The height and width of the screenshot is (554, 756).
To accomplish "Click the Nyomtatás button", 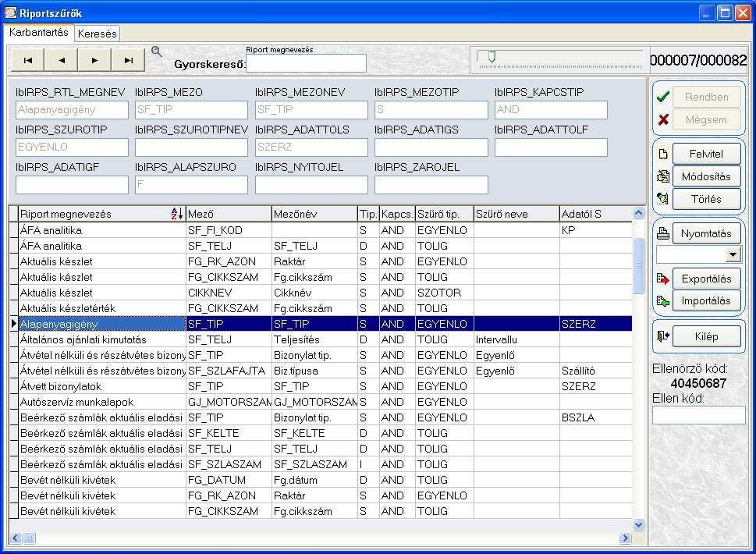I will pos(706,233).
